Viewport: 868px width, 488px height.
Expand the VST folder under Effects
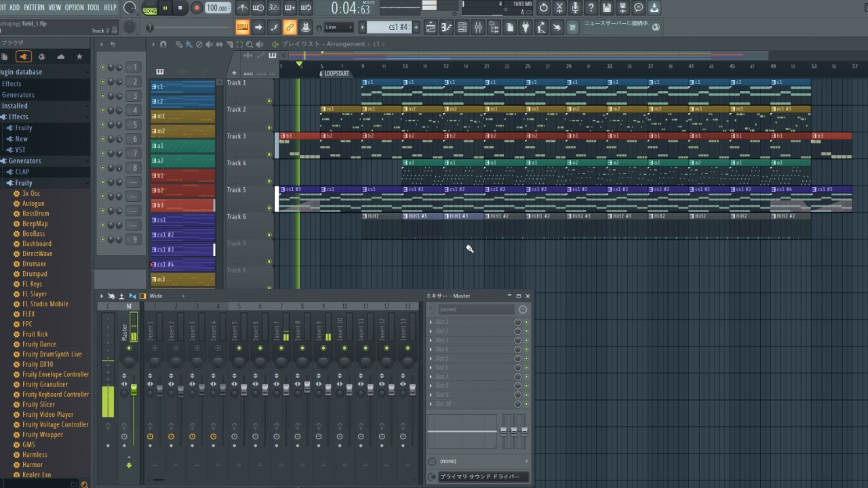pos(20,150)
